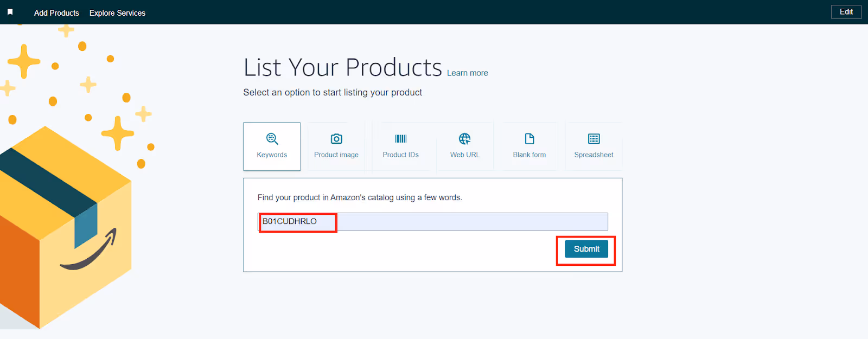
Task: Select the Spreadsheet tab
Action: pos(594,146)
